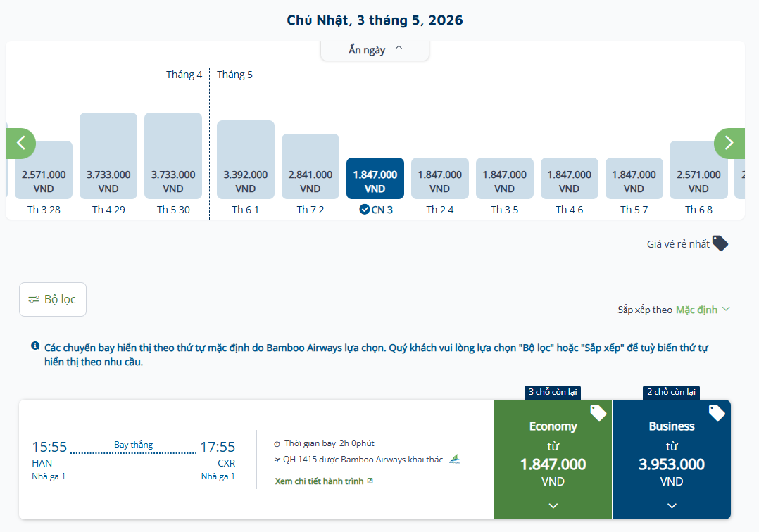Screen dimensions: 759x532
Task: Open the Sắp xếp theo Mặc định dropdown
Action: coord(702,310)
